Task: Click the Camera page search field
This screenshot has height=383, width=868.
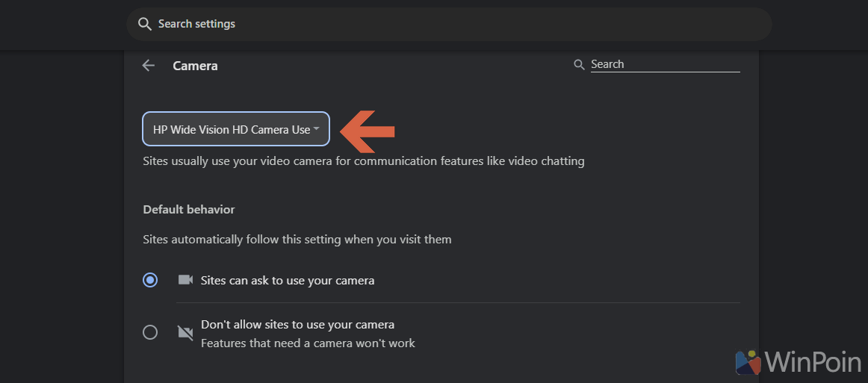Action: tap(663, 64)
